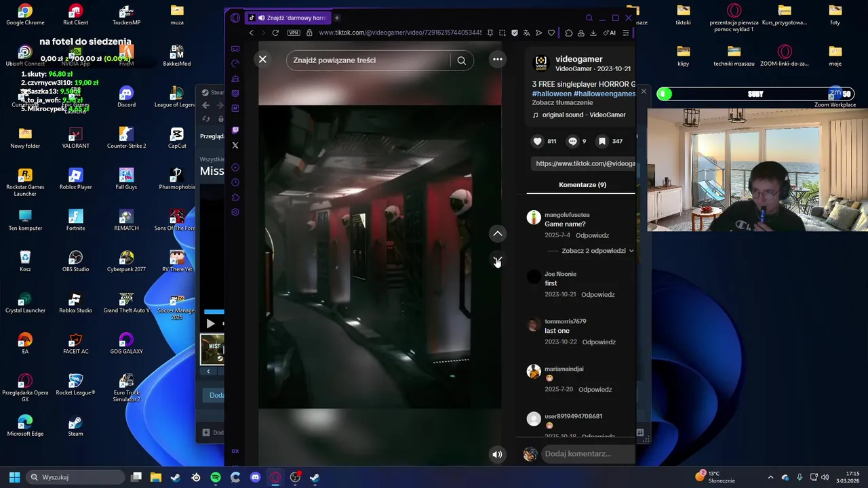Play button in the Steam window behind
The height and width of the screenshot is (488, 868).
click(x=210, y=324)
